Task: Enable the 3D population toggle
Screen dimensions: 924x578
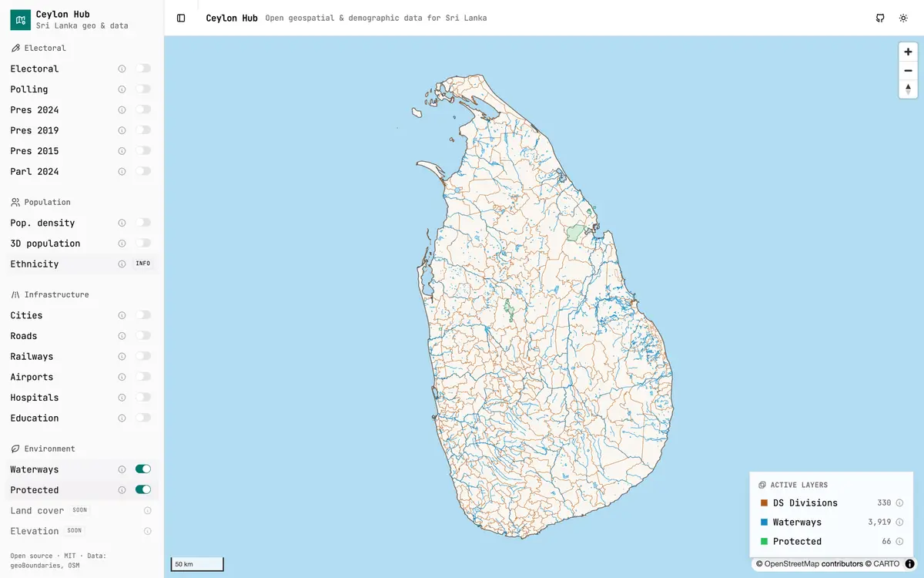Action: click(x=143, y=243)
